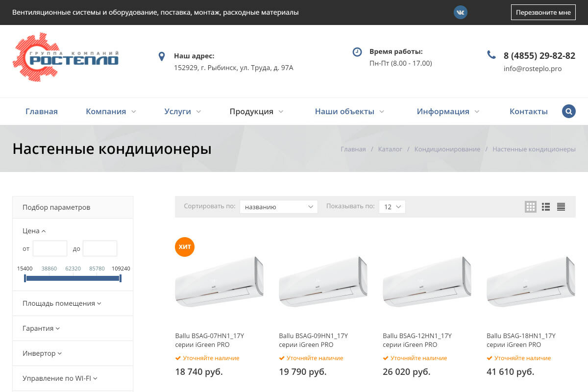Open the show count "12" dropdown

click(x=392, y=207)
